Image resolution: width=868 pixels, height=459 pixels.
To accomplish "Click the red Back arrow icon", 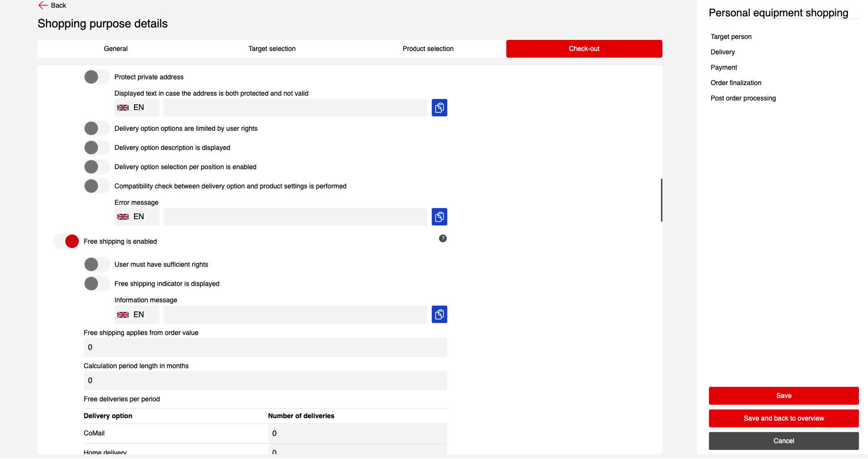I will (43, 5).
